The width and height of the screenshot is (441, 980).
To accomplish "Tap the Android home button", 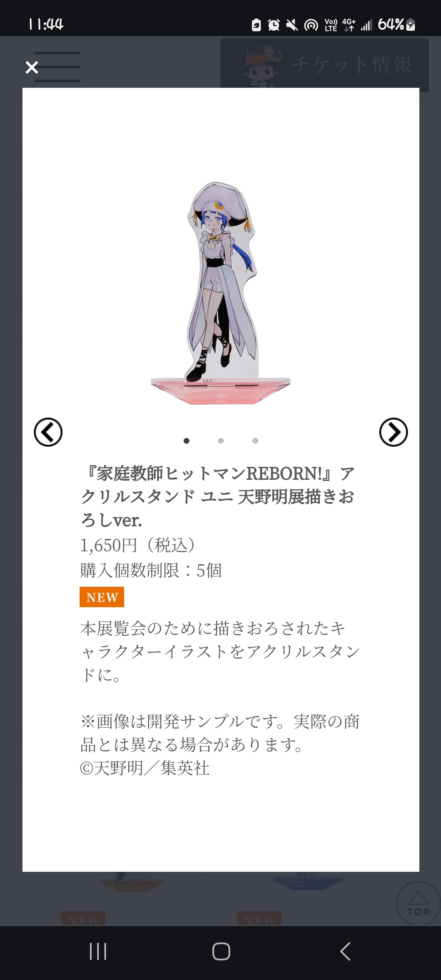I will click(221, 951).
